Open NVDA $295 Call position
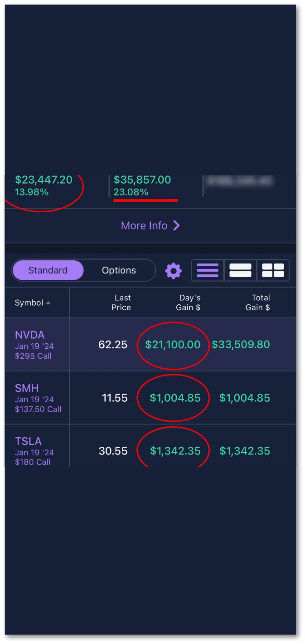305x644 pixels. point(34,345)
